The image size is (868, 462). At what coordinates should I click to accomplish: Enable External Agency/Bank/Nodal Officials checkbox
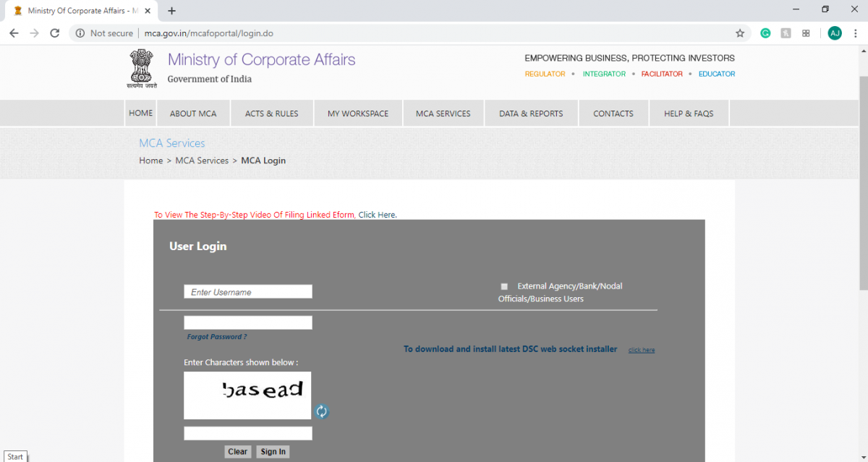click(x=504, y=286)
